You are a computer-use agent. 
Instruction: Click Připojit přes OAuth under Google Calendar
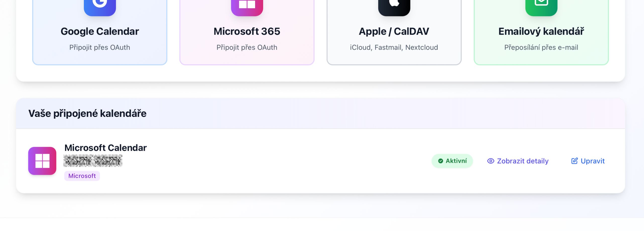[x=100, y=47]
